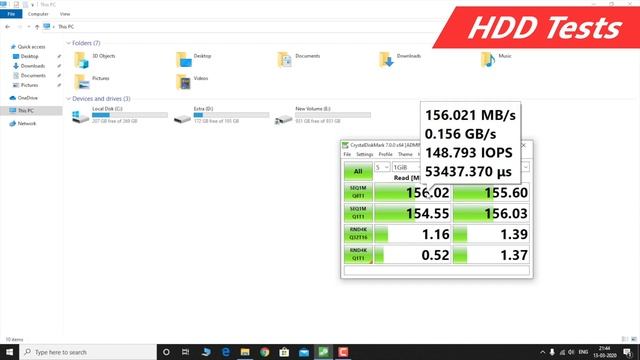Screen dimensions: 640x360
Task: Open Microsoft Store from taskbar
Action: (284, 352)
